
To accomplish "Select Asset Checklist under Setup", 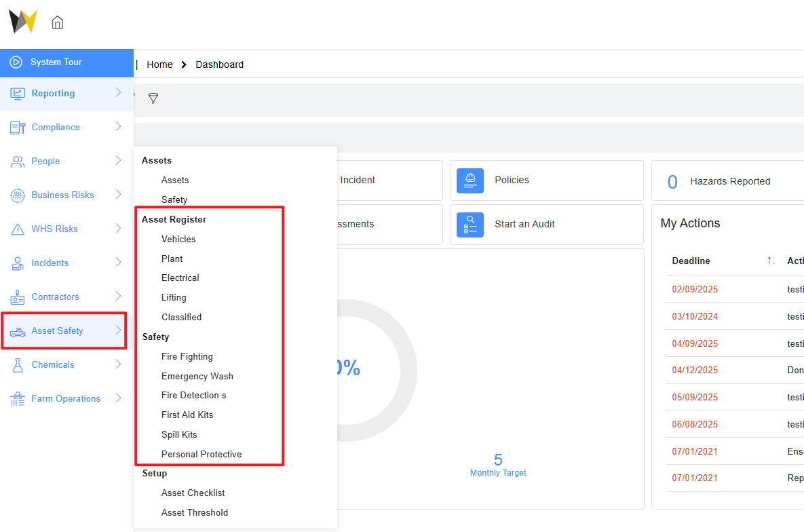I will click(193, 493).
